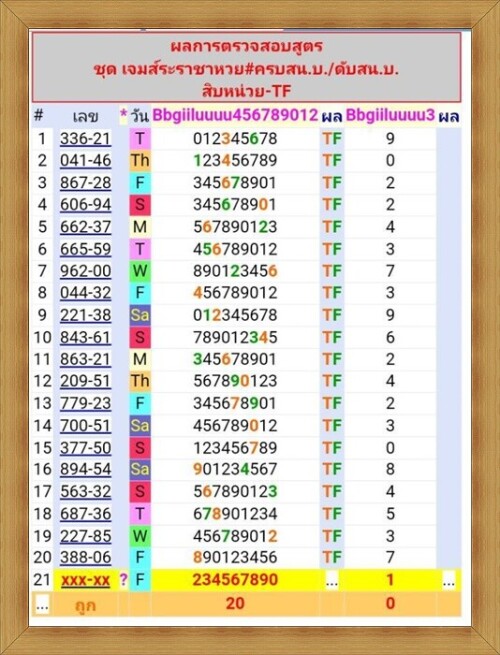Screen dimensions: 500x655
Task: Click the Bbgiiluuuu456789012 column header
Action: point(235,115)
